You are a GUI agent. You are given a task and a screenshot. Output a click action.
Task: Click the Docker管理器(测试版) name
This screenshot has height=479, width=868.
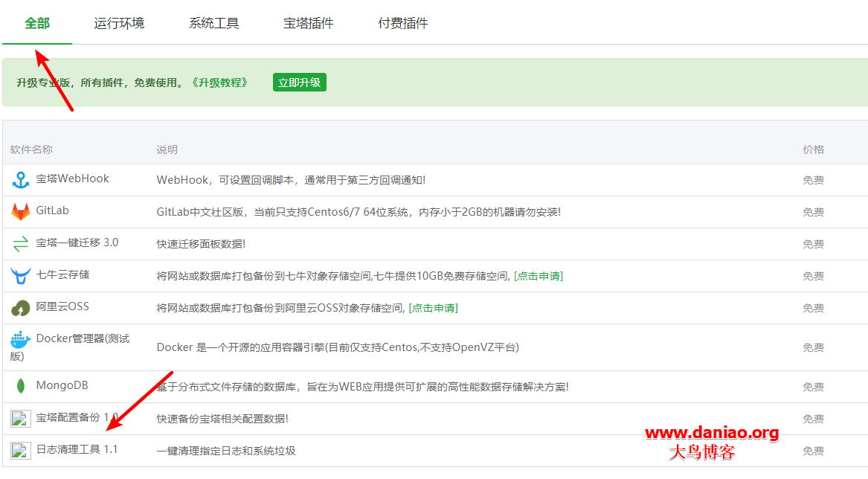[70, 347]
